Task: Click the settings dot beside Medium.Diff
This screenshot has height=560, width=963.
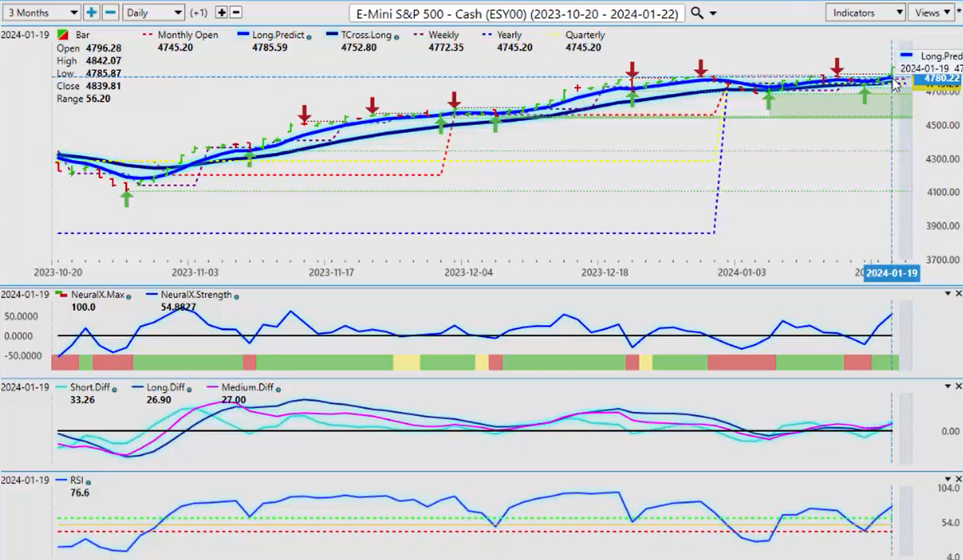Action: click(x=277, y=389)
